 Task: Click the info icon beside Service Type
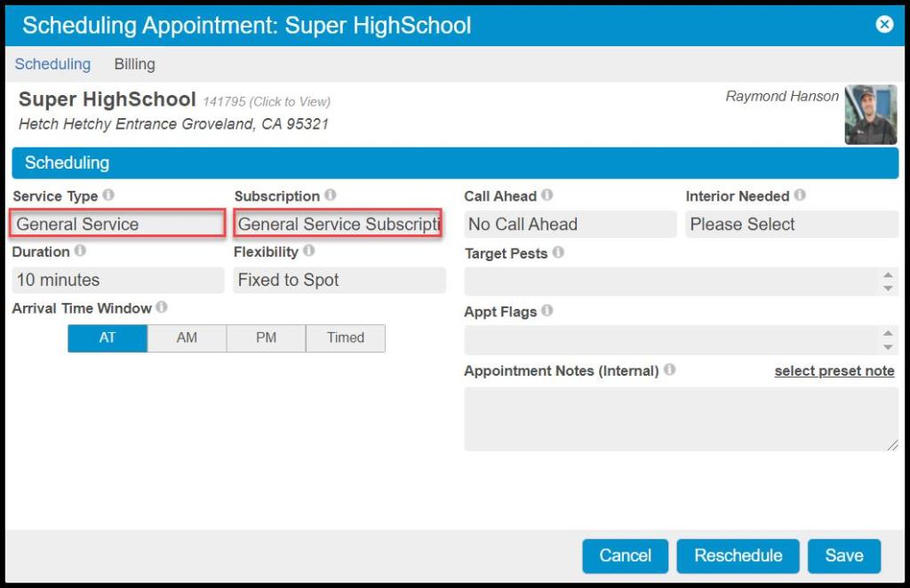108,195
